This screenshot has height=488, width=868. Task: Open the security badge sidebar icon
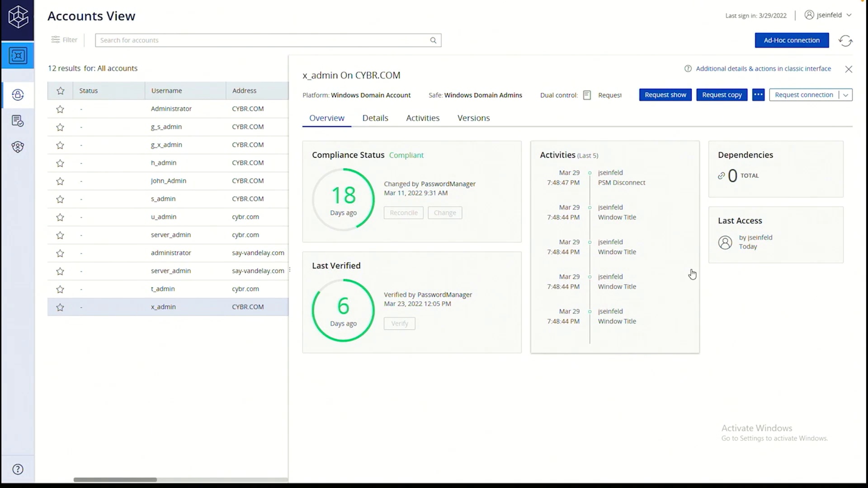coord(18,147)
